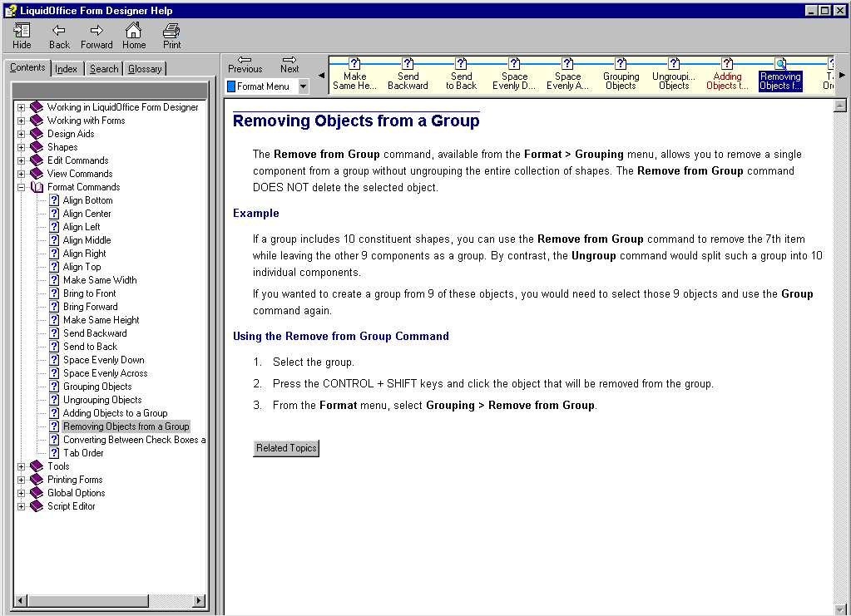Click contents pane horizontal scrollbar thumb
The width and height of the screenshot is (851, 616).
(88, 600)
